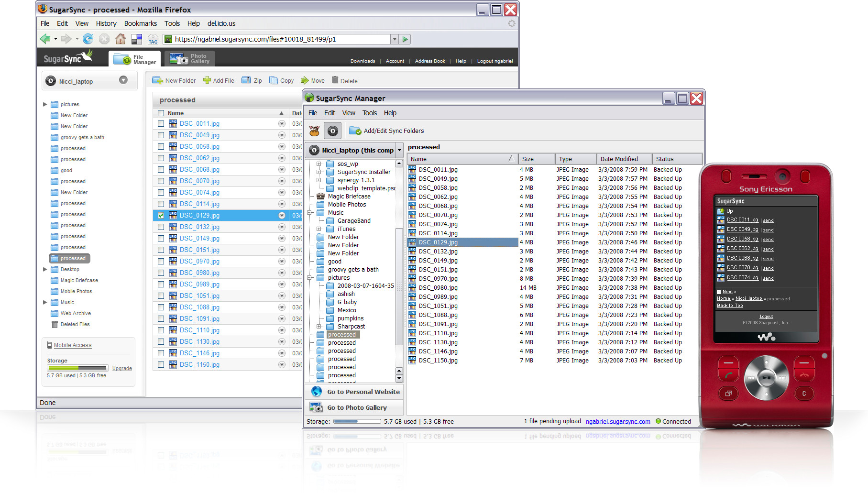Click the Manager folder tree vertical scrollbar
Screen dimensions: 868x493
399,287
